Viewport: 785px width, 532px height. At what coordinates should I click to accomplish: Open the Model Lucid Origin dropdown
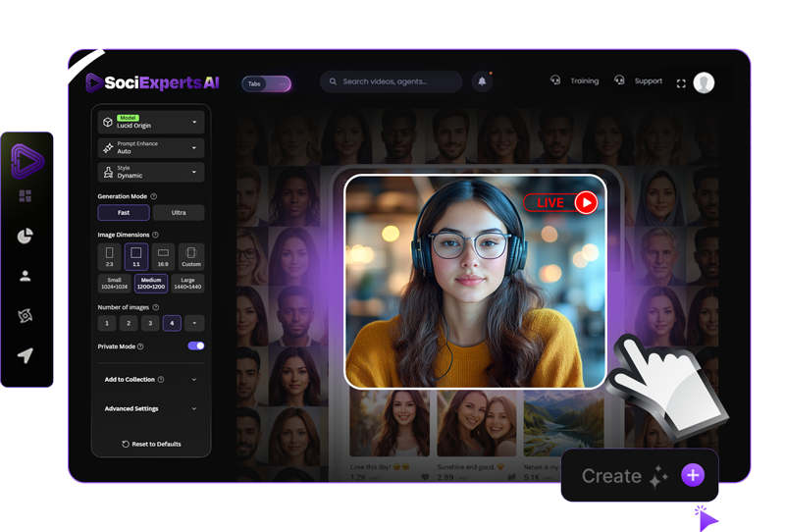pos(151,122)
